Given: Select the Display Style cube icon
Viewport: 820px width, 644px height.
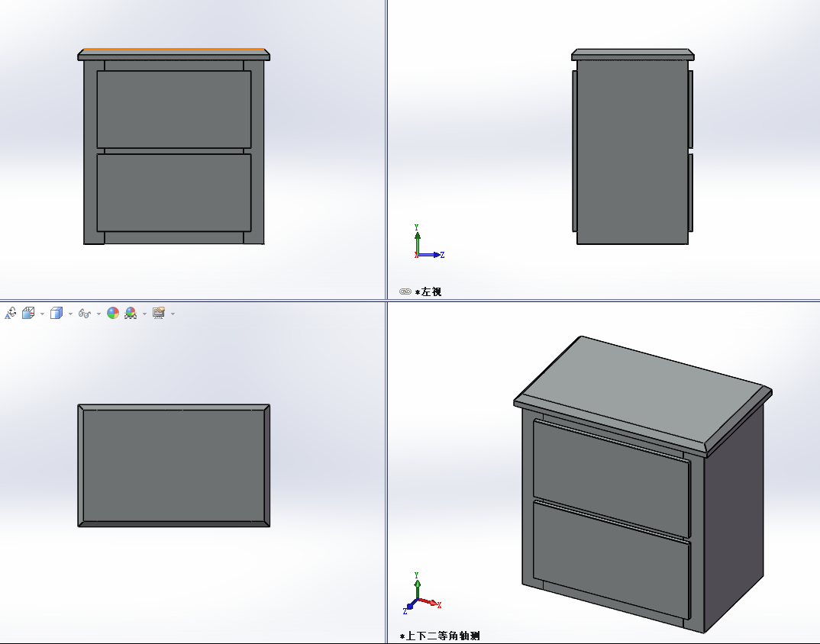Looking at the screenshot, I should tap(56, 313).
